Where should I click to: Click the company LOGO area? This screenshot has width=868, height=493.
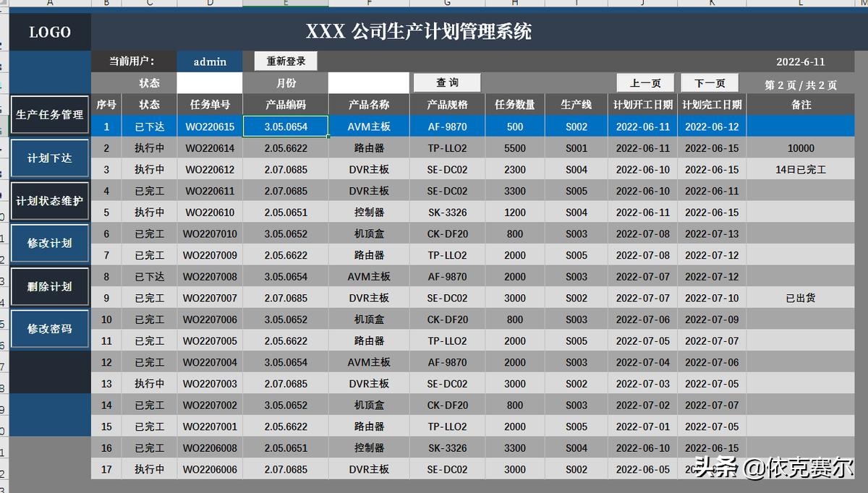point(49,32)
